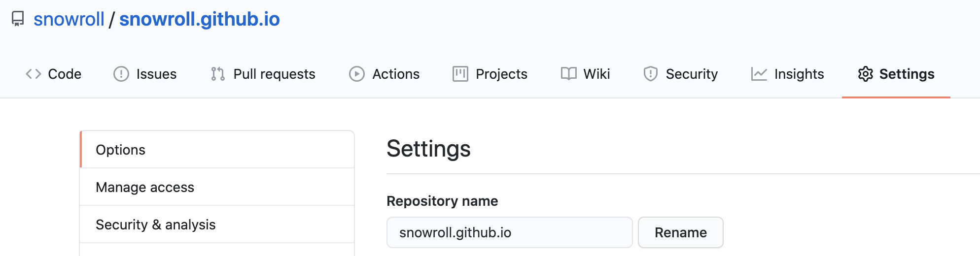Image resolution: width=980 pixels, height=256 pixels.
Task: Click the Code angle-brackets icon
Action: (x=34, y=74)
